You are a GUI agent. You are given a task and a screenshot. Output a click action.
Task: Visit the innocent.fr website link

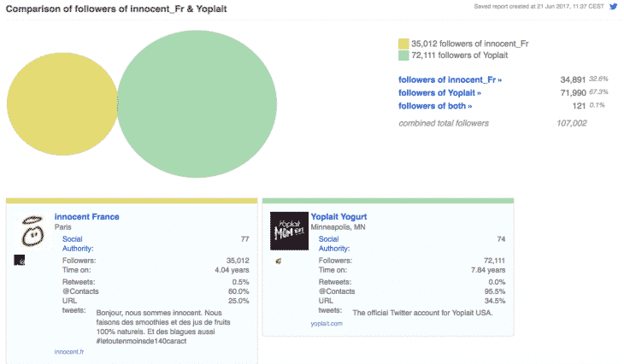[x=68, y=351]
